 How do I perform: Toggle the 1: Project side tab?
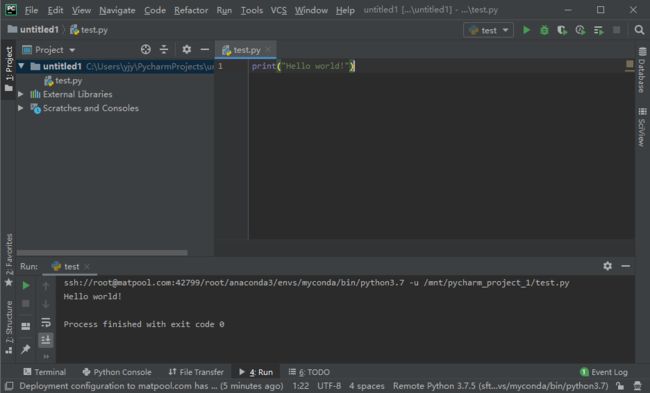point(9,70)
